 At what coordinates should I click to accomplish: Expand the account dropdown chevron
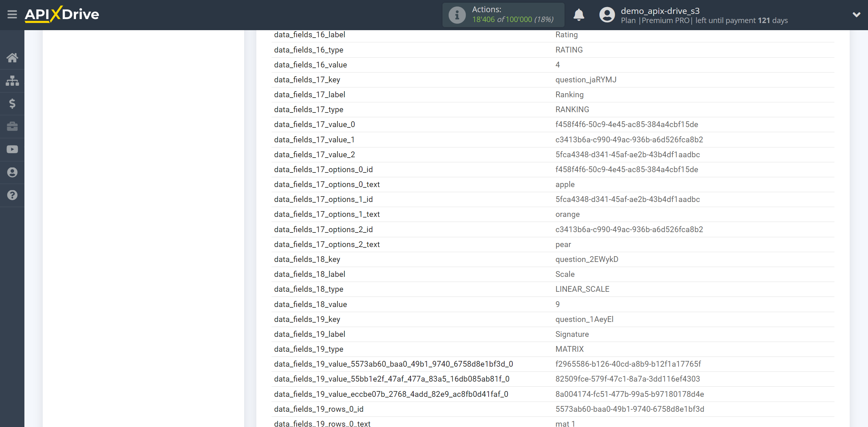pos(856,15)
